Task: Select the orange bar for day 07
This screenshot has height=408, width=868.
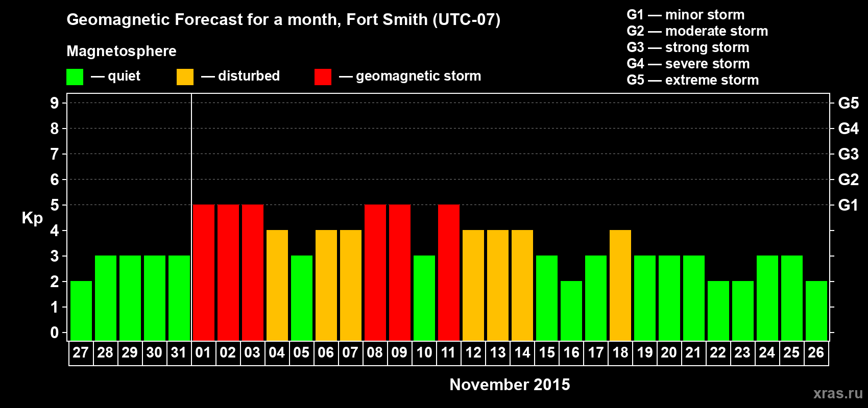Action: [351, 286]
